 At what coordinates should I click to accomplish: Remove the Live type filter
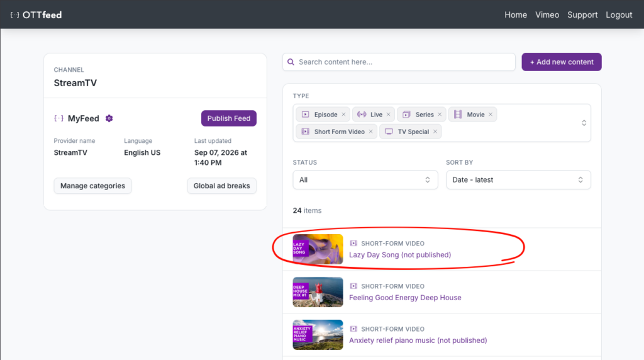coord(389,115)
